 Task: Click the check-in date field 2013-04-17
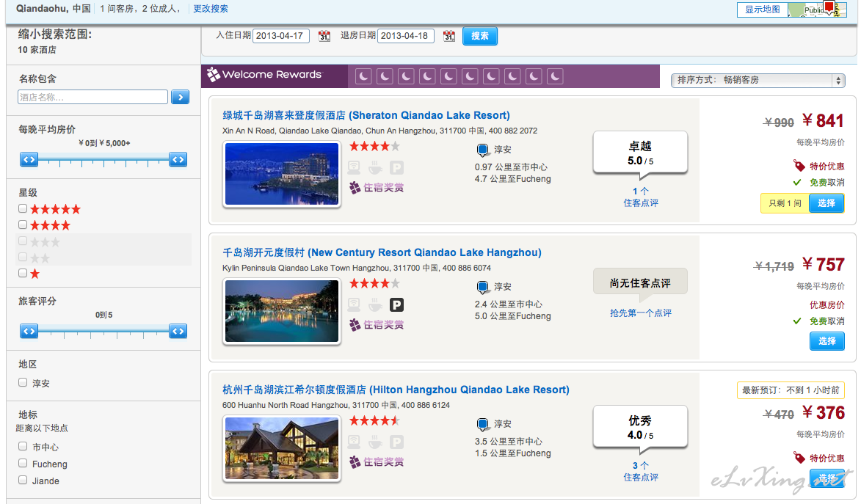click(x=281, y=36)
